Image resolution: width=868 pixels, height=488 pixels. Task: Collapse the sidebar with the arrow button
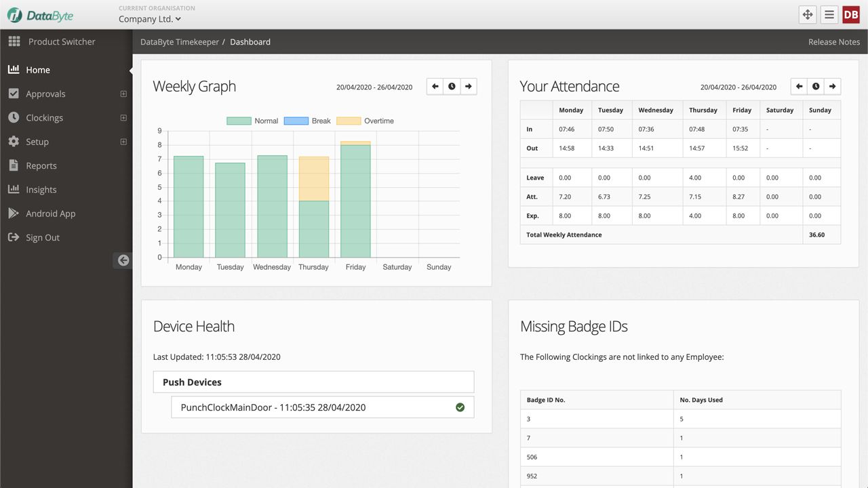[123, 260]
